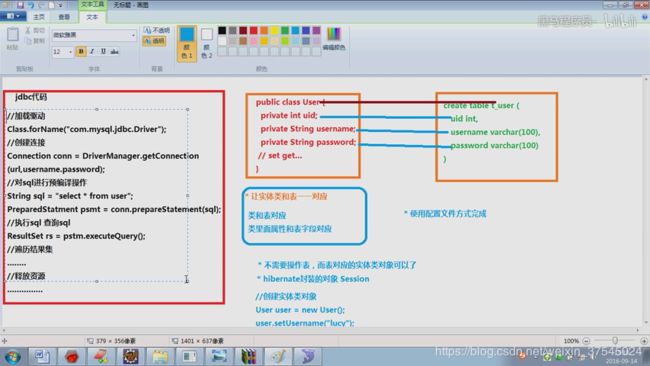The height and width of the screenshot is (366, 650).
Task: Select the 不透明 opaque background option
Action: pyautogui.click(x=157, y=30)
